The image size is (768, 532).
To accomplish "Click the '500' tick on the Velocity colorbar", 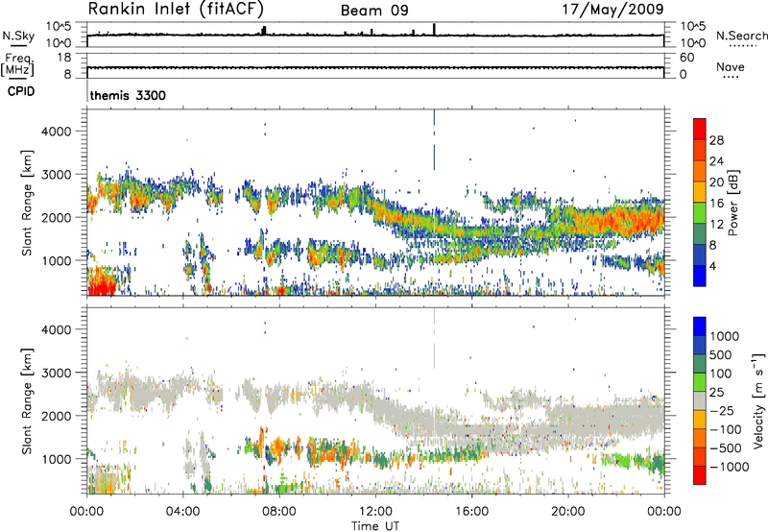I will [x=721, y=354].
